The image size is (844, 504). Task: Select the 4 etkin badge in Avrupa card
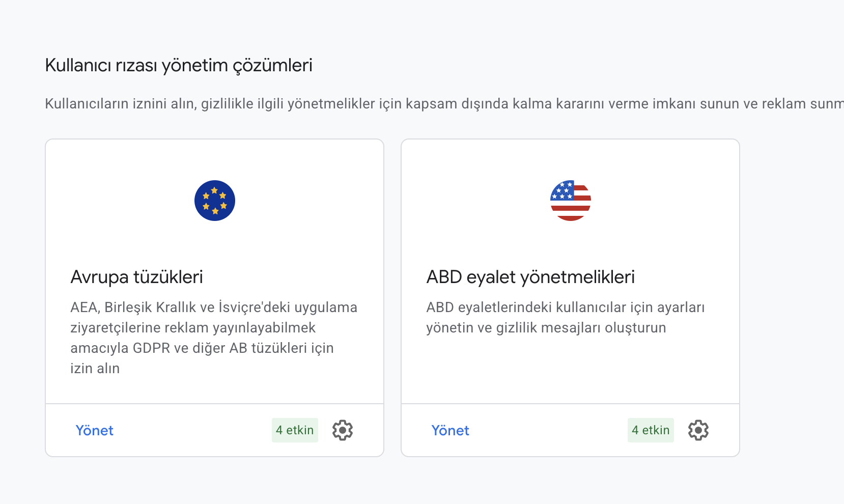295,430
